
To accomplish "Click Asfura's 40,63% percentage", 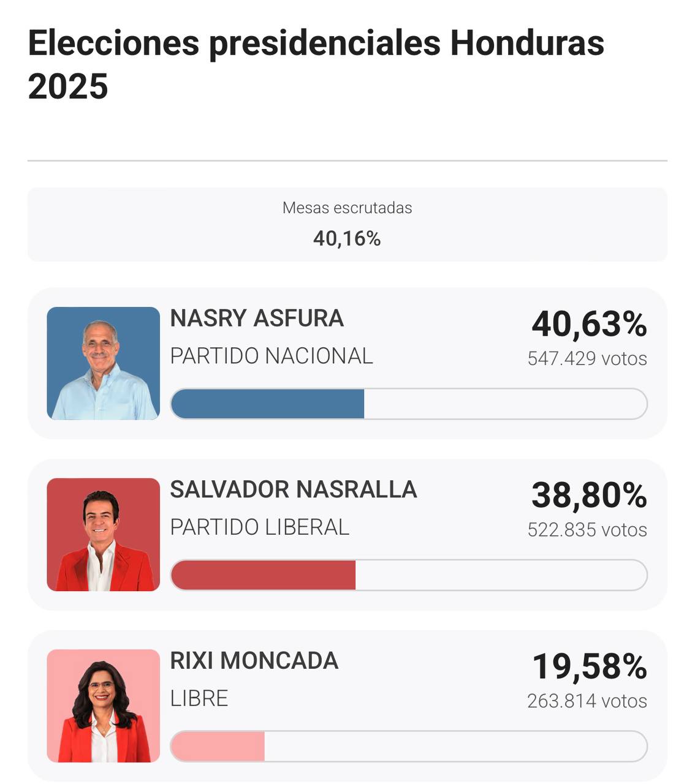I will click(x=589, y=324).
